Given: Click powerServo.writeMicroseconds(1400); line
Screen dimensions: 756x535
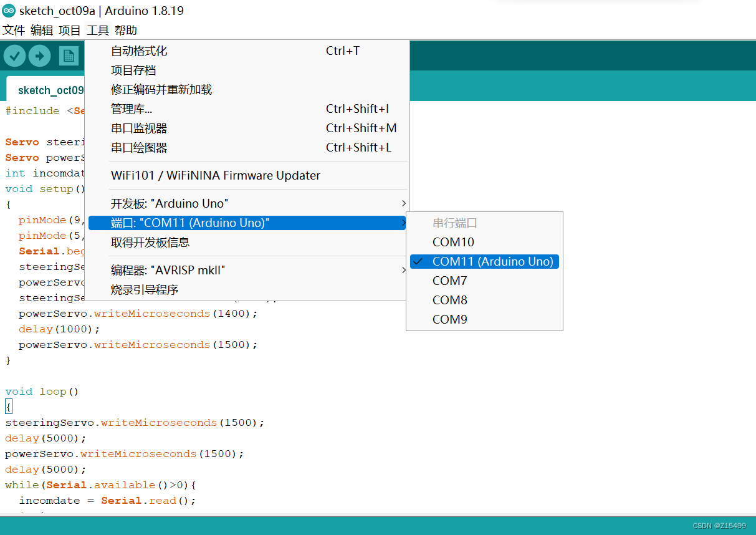Looking at the screenshot, I should click(x=138, y=314).
